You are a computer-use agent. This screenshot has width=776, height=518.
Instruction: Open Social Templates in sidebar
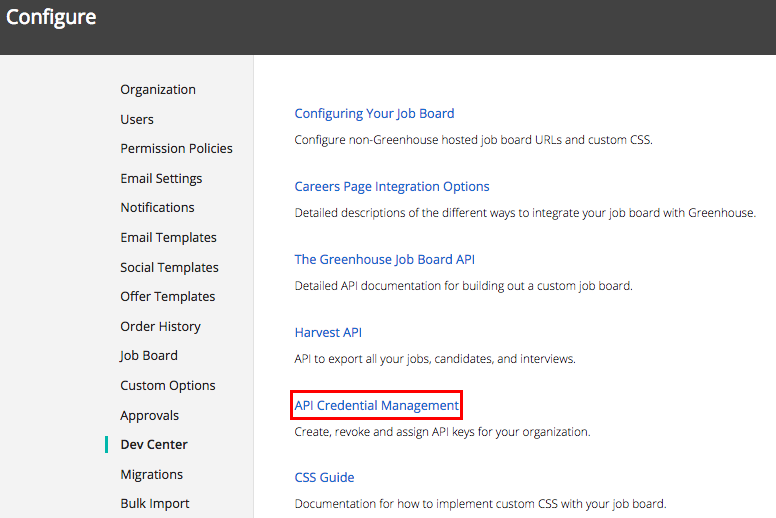(x=169, y=267)
